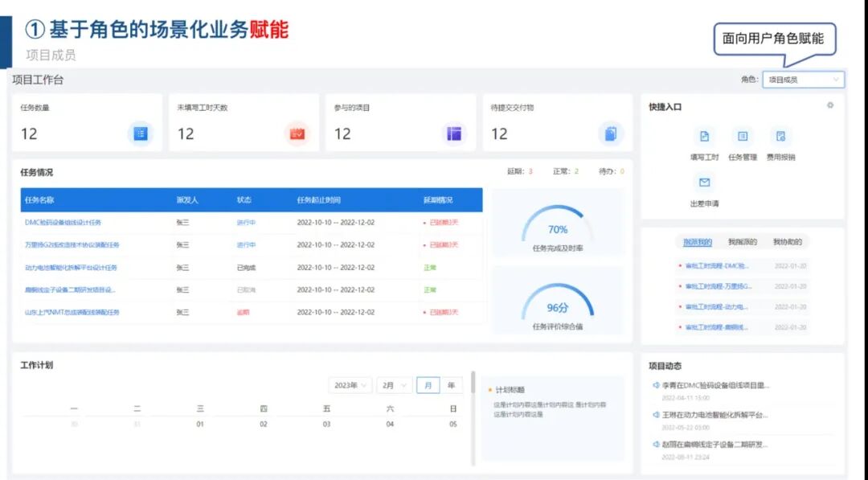This screenshot has height=480, width=868.
Task: Click the 待提交交付物 clipboard icon
Action: pyautogui.click(x=610, y=133)
